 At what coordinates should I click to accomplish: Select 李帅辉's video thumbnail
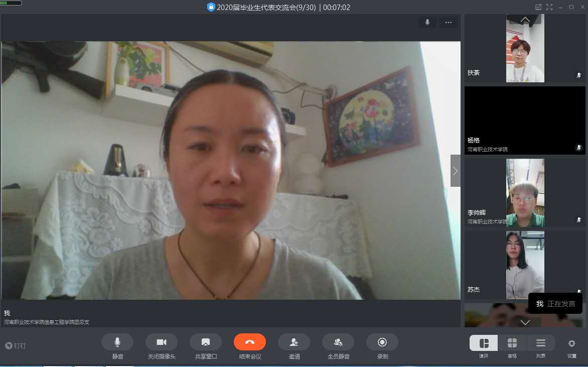(525, 193)
